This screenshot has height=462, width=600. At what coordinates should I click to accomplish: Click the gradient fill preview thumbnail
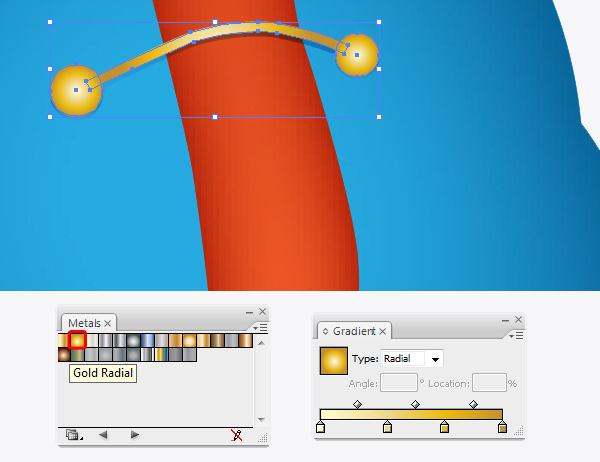point(334,361)
